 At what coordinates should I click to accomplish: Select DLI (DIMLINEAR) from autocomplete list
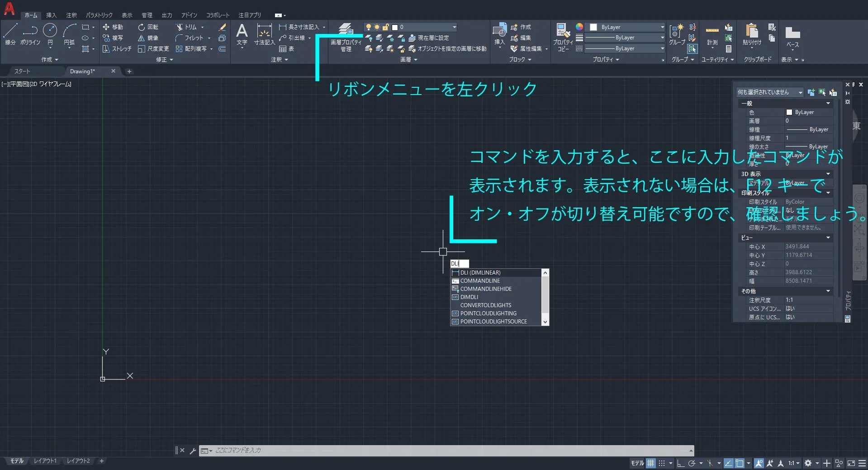(x=496, y=273)
